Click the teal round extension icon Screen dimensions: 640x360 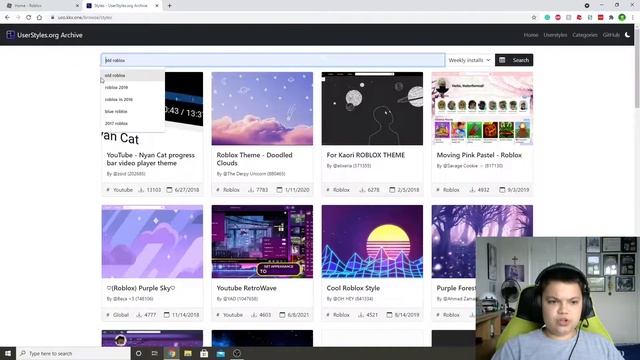(547, 18)
